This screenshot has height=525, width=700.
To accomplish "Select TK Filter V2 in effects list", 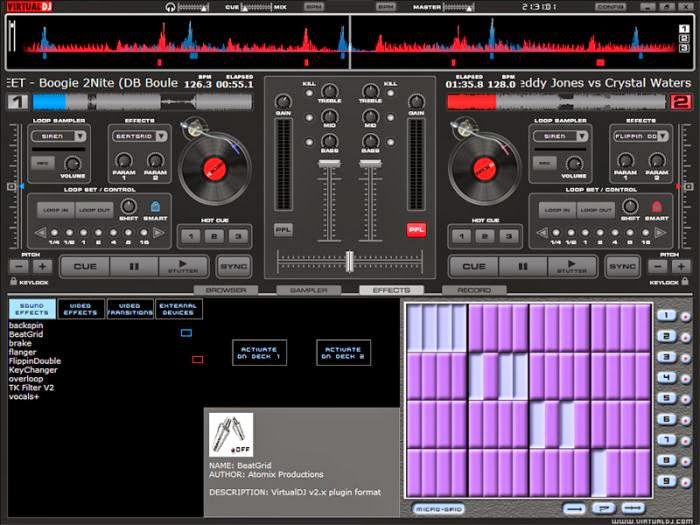I will [31, 388].
